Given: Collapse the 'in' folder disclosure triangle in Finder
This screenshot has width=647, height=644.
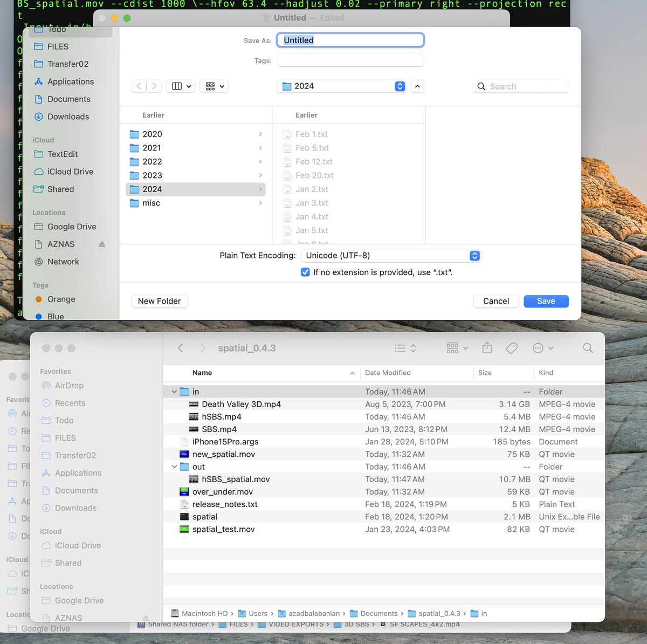Looking at the screenshot, I should pos(174,392).
